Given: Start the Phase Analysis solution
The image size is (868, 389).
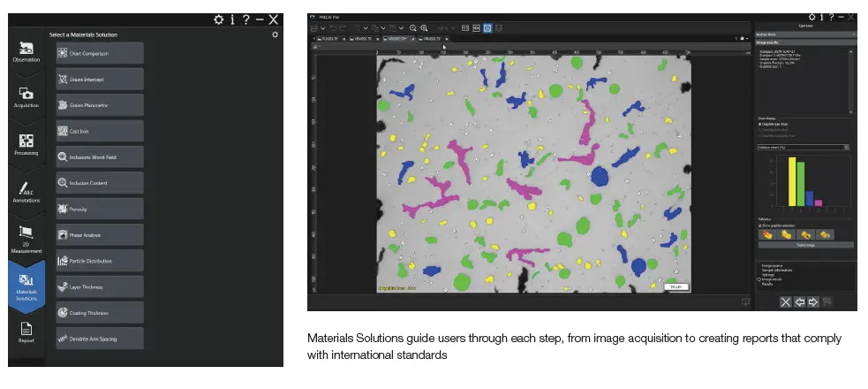Looking at the screenshot, I should click(99, 234).
